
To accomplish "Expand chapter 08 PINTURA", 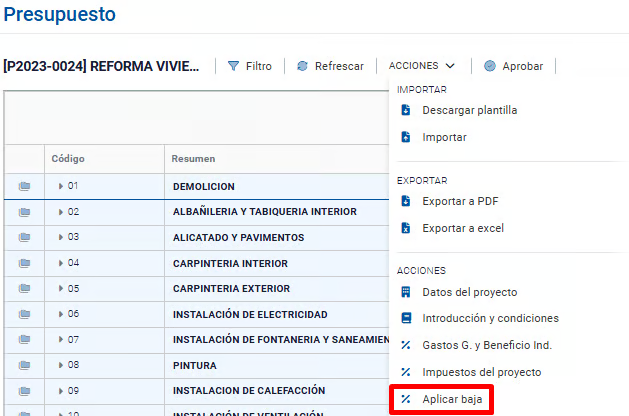I will (61, 365).
